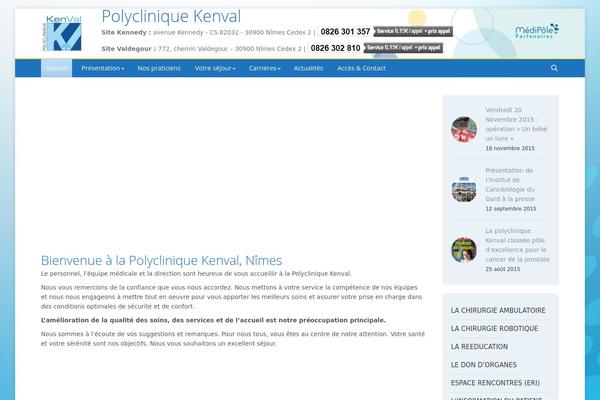Click the search magnifier icon
600x400 pixels.
click(x=554, y=68)
